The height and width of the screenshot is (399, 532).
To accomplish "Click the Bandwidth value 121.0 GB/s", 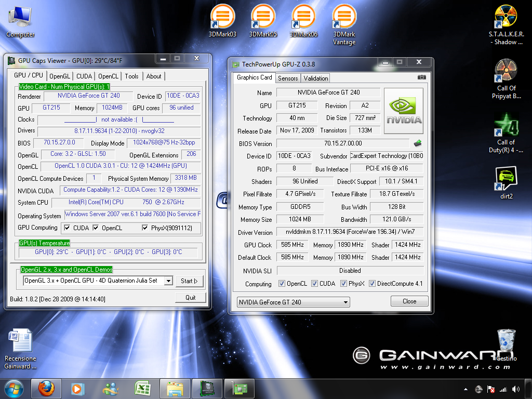I will point(396,219).
